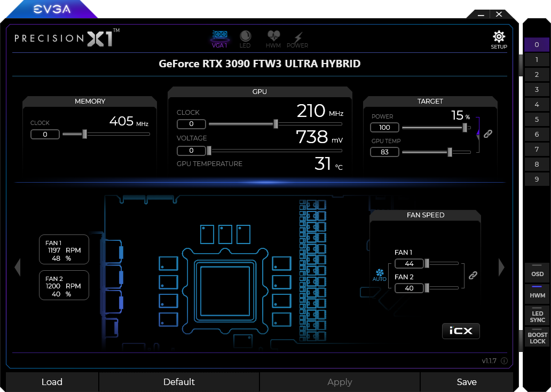Toggle the HWM switch in sidebar

537,293
